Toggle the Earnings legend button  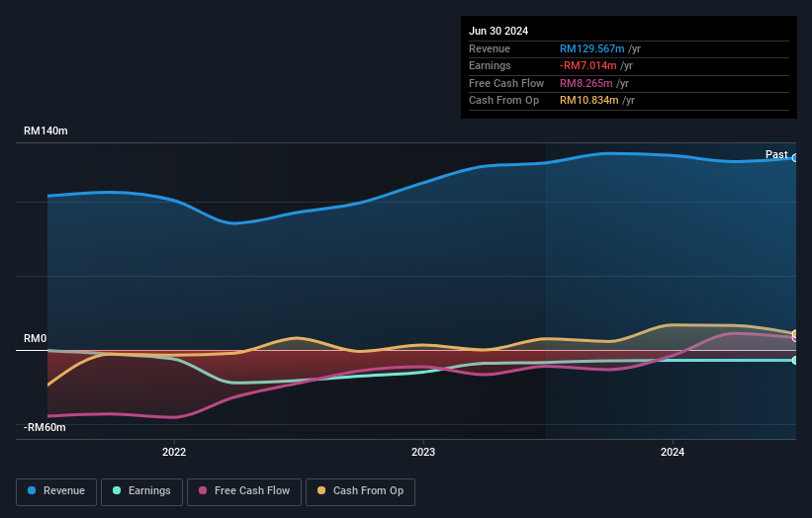pyautogui.click(x=141, y=491)
